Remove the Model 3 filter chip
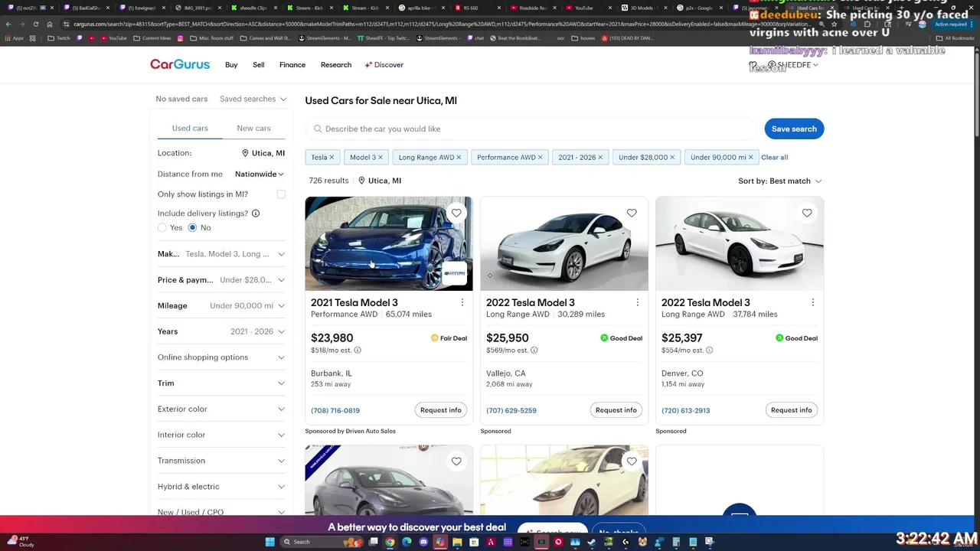This screenshot has width=980, height=551. tap(381, 158)
